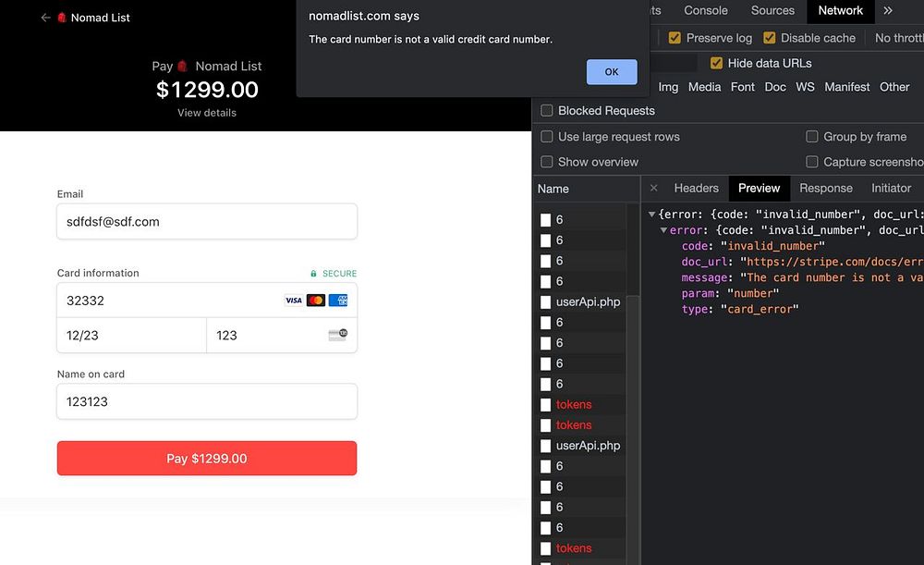Open the No throttling dropdown
Image resolution: width=924 pixels, height=565 pixels.
[x=899, y=38]
